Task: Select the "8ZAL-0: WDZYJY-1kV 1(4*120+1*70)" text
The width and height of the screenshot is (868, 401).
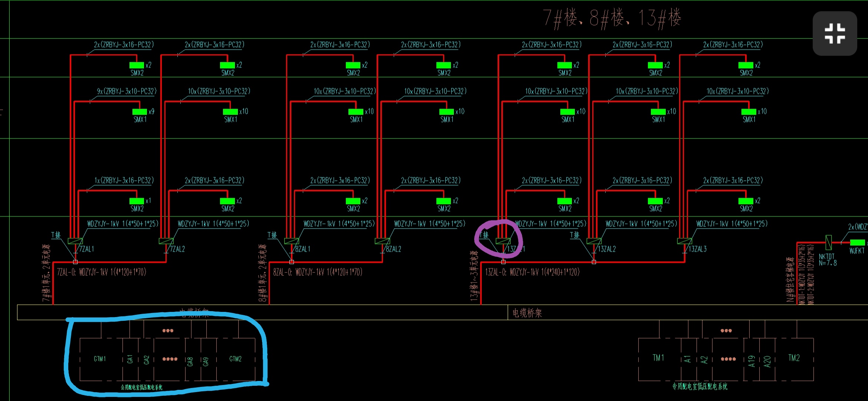Action: click(318, 272)
